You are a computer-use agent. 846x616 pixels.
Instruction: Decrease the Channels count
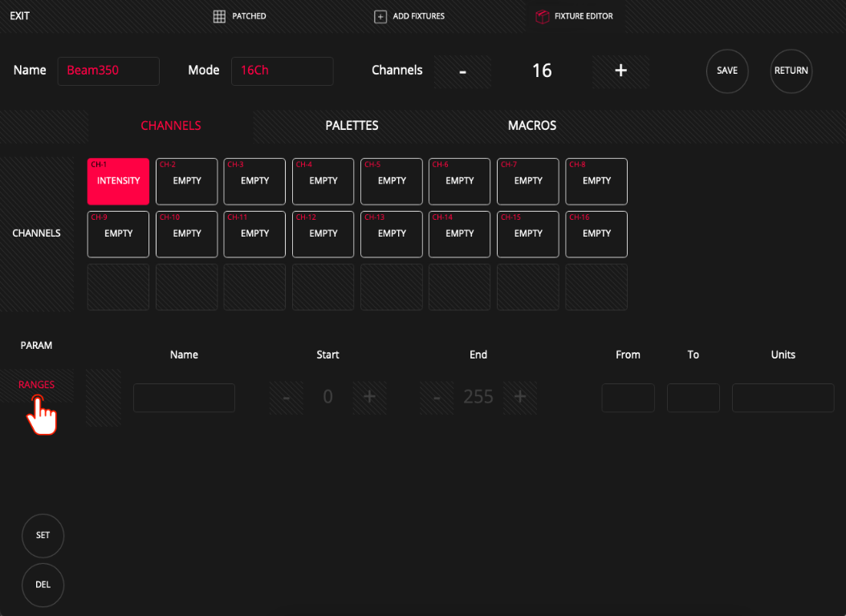tap(462, 71)
